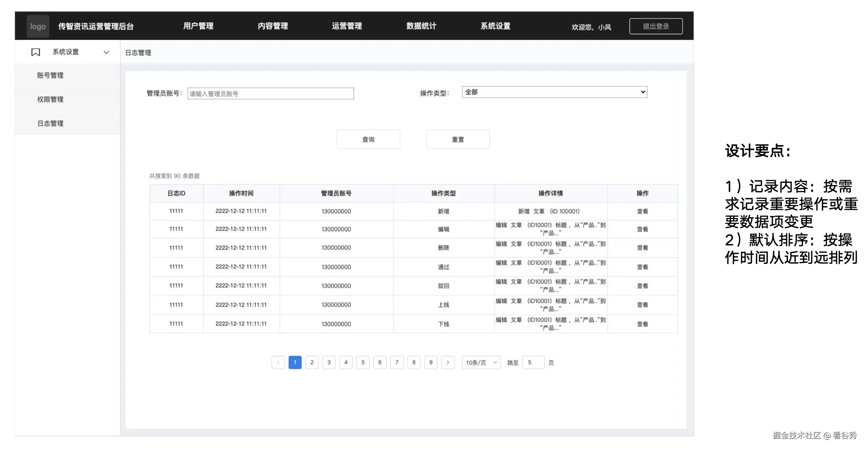Image resolution: width=868 pixels, height=451 pixels.
Task: Open the 内容管理 menu
Action: [x=273, y=26]
